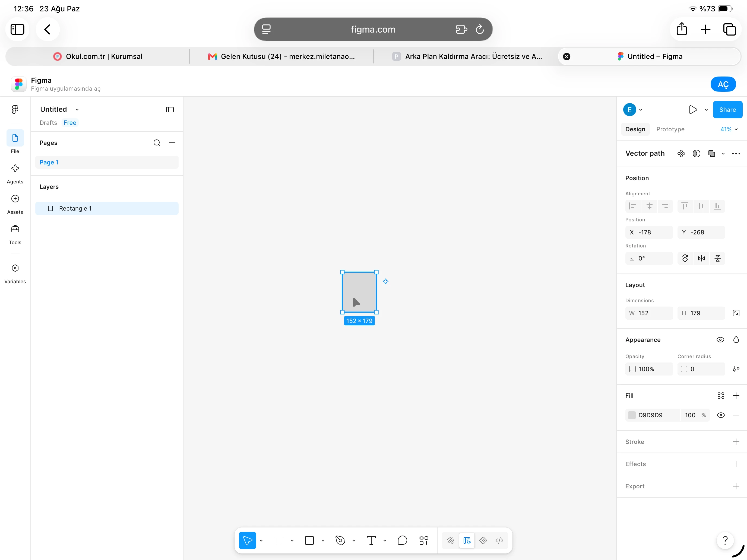Align top edges
The width and height of the screenshot is (747, 560).
coord(685,206)
